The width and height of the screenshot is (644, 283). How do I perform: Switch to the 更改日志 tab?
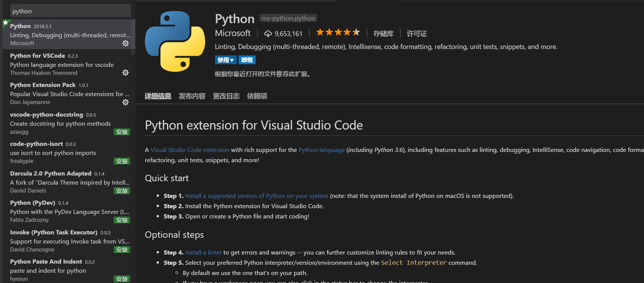click(x=226, y=96)
